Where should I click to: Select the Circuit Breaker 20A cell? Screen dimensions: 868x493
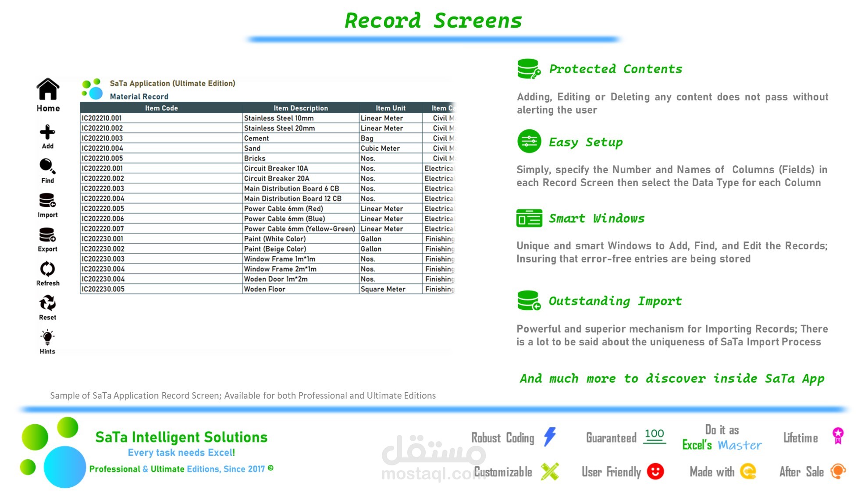(301, 178)
